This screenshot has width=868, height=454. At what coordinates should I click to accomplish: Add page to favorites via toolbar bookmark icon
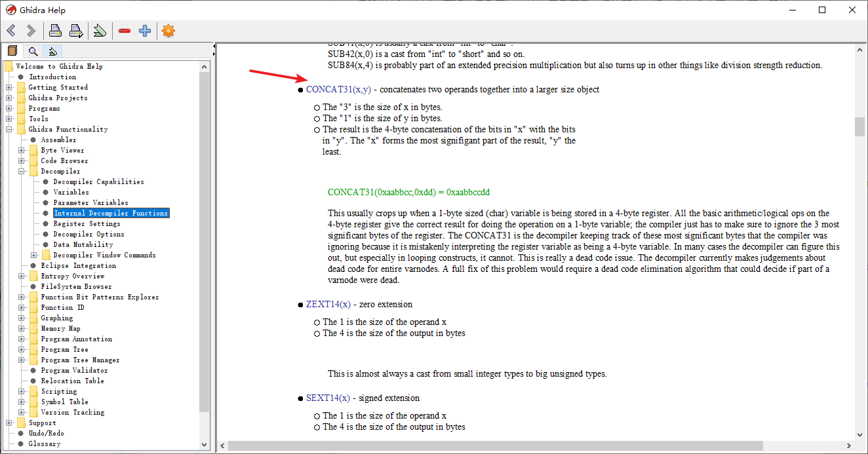coord(100,31)
